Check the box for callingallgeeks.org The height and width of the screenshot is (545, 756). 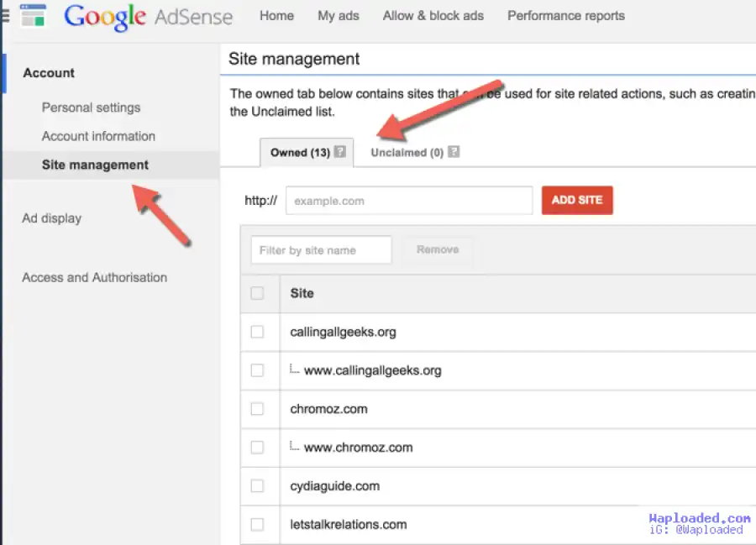pos(258,332)
